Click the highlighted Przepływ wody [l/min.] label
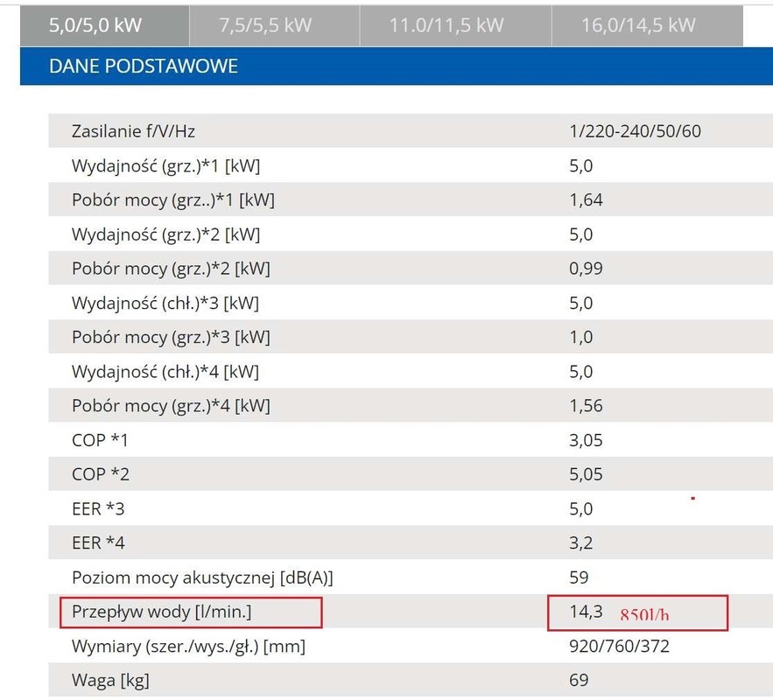 click(x=161, y=612)
